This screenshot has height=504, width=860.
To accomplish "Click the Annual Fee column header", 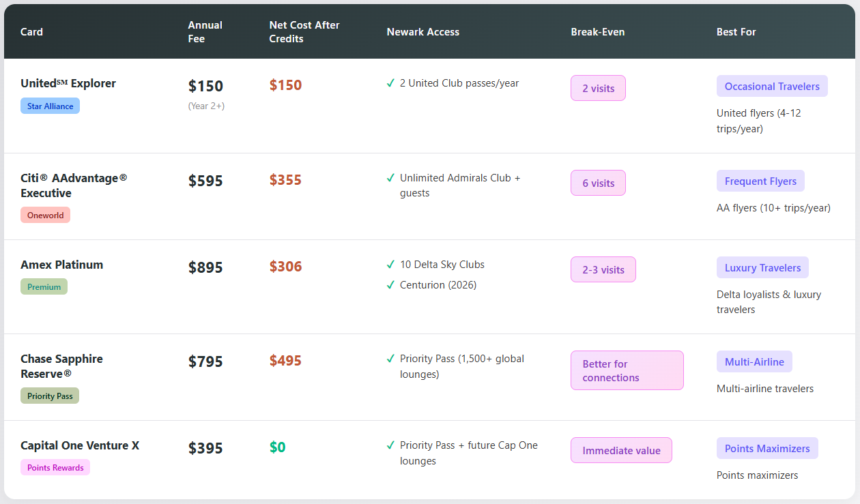I will tap(205, 31).
